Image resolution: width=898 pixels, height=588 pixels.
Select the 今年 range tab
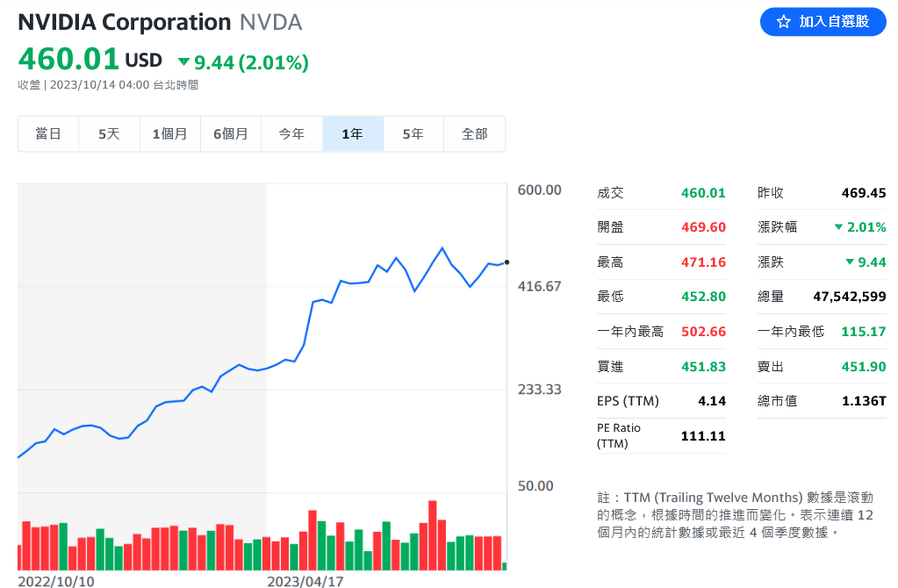[291, 134]
